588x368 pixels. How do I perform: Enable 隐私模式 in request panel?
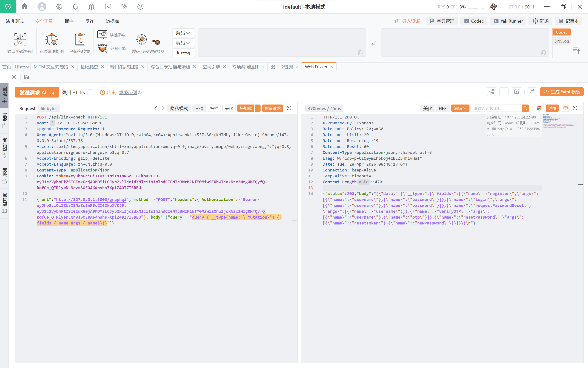coord(179,108)
